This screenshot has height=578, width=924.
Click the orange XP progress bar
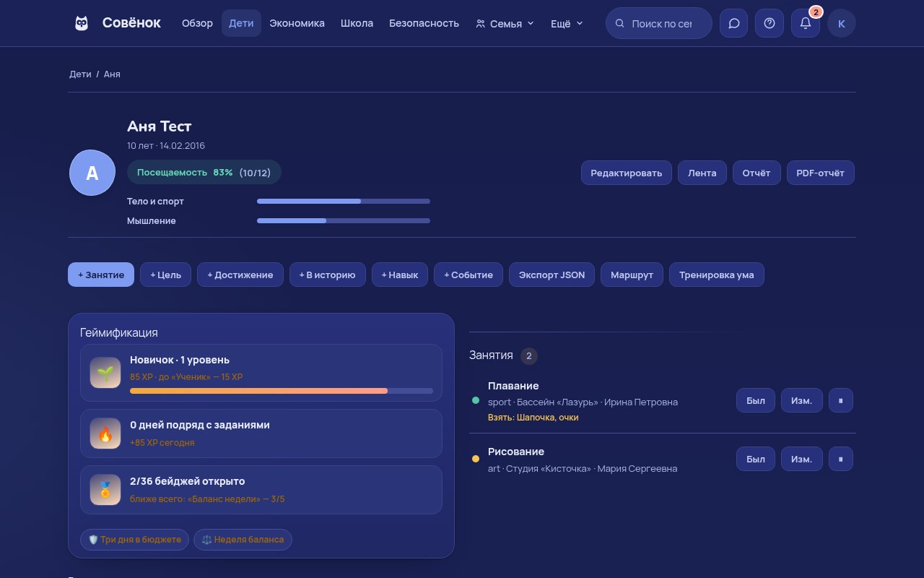tap(282, 391)
